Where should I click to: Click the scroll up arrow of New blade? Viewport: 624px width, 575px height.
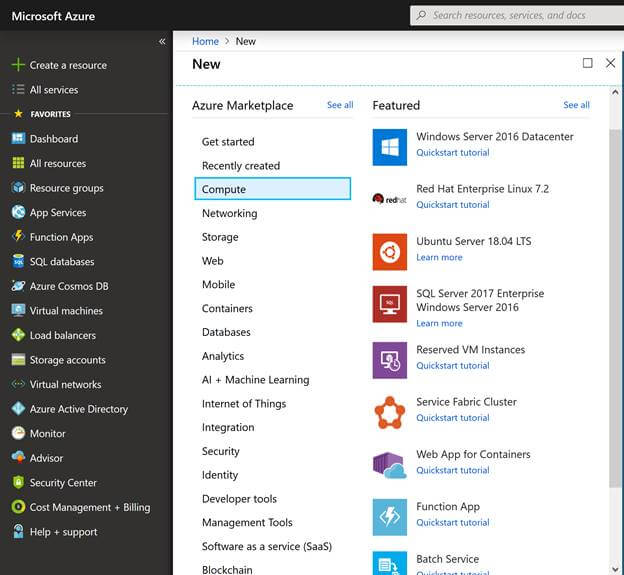tap(615, 92)
